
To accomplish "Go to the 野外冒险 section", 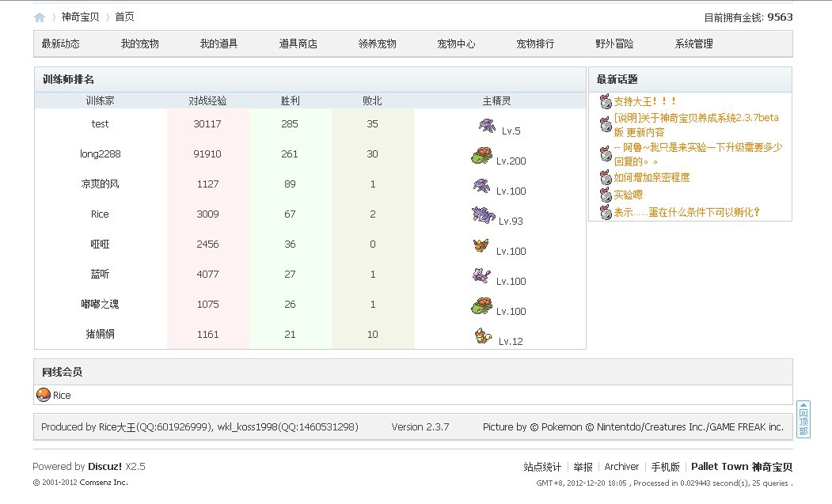I will pos(615,44).
